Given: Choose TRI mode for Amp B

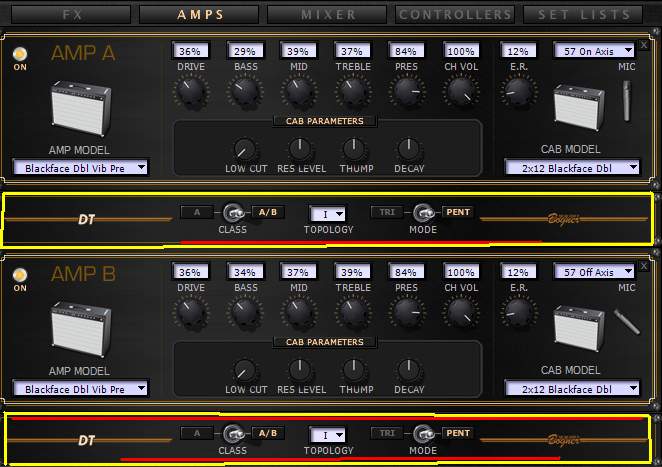Looking at the screenshot, I should point(387,433).
